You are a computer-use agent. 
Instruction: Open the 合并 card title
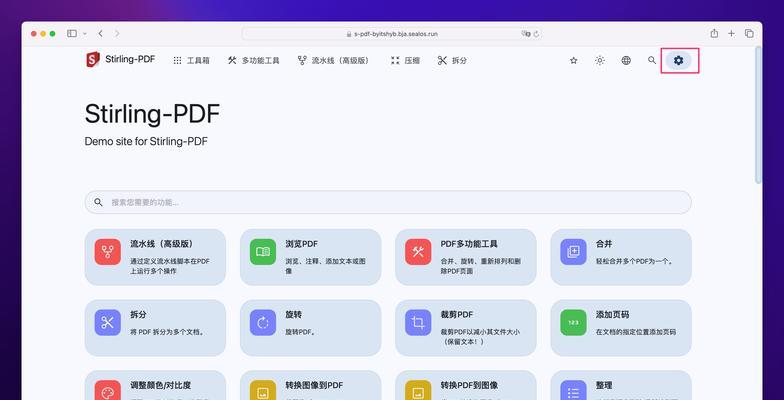point(604,244)
